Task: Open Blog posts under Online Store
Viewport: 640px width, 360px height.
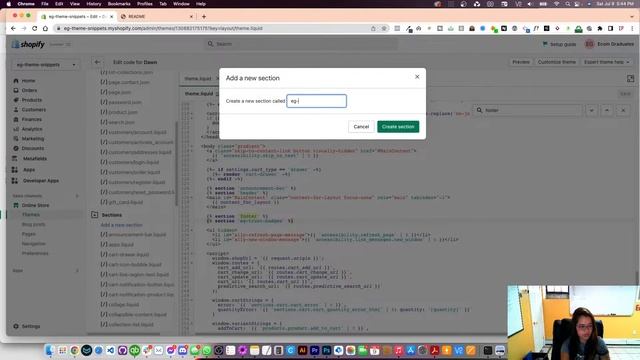Action: [33, 224]
